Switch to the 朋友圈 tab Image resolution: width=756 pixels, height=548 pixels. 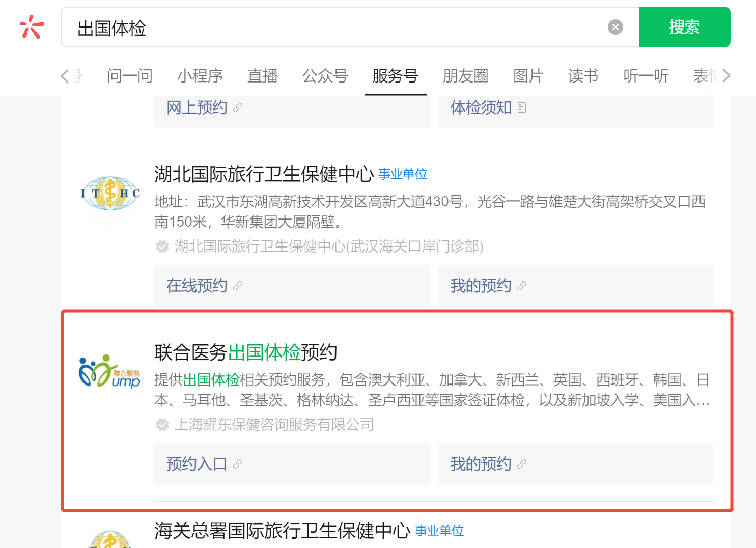[466, 76]
